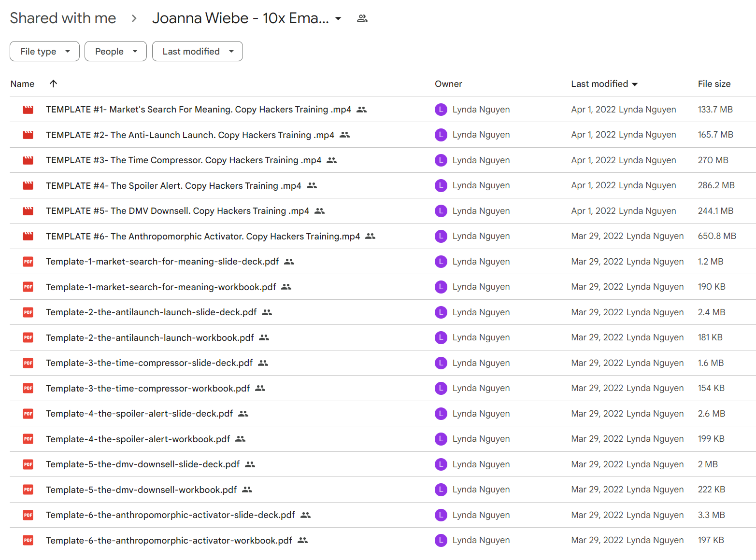Click PDF icon for Template-4 spoiler-alert slide-deck
Screen dimensions: 756x560
(x=28, y=414)
